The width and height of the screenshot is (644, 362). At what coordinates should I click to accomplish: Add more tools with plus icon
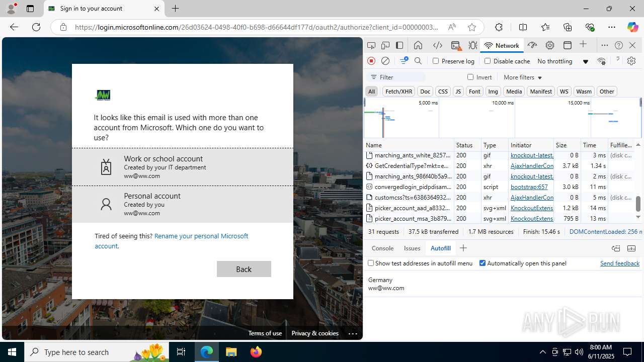point(583,45)
